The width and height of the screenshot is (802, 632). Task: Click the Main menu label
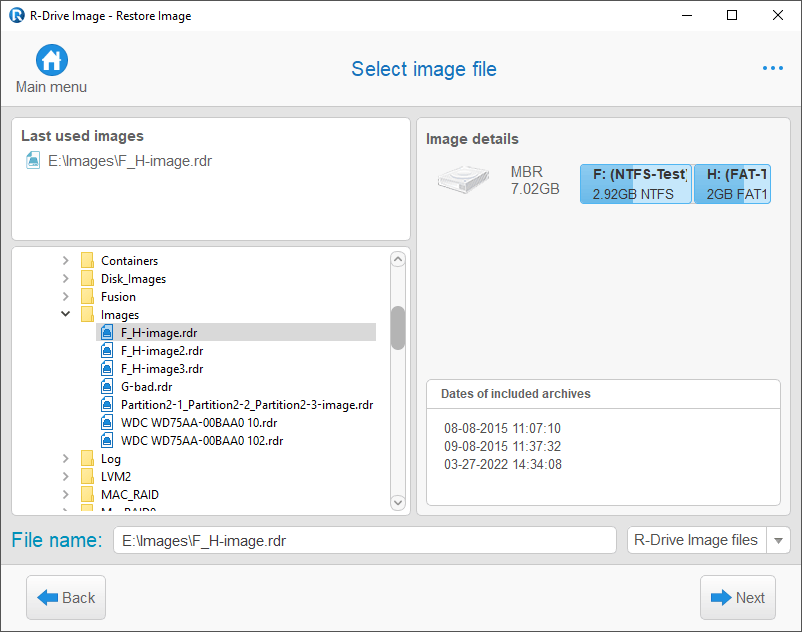click(x=51, y=87)
